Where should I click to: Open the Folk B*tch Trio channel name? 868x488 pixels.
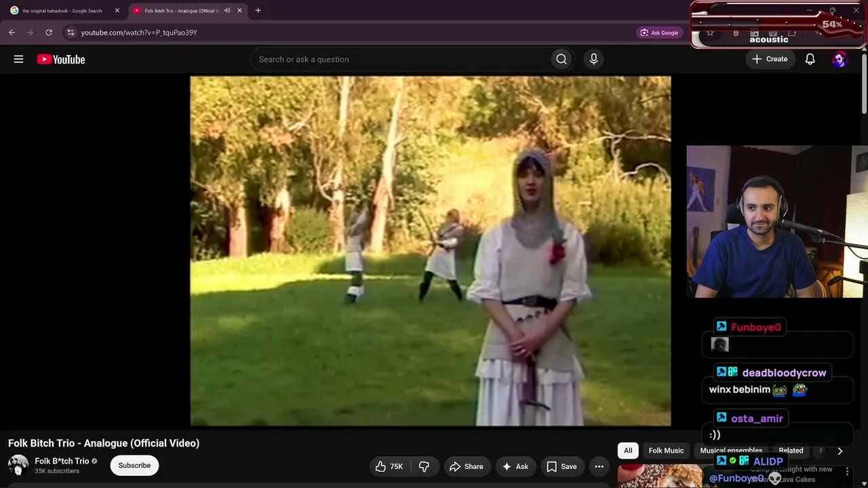pyautogui.click(x=62, y=461)
